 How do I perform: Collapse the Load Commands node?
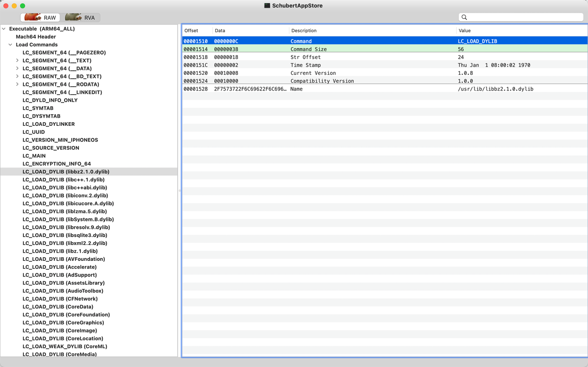pyautogui.click(x=11, y=45)
